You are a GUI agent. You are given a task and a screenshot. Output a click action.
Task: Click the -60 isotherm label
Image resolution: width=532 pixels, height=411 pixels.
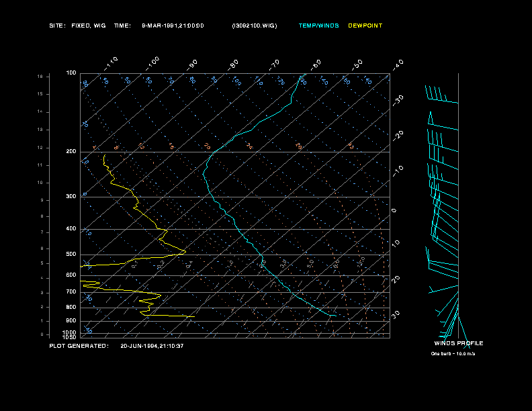315,65
